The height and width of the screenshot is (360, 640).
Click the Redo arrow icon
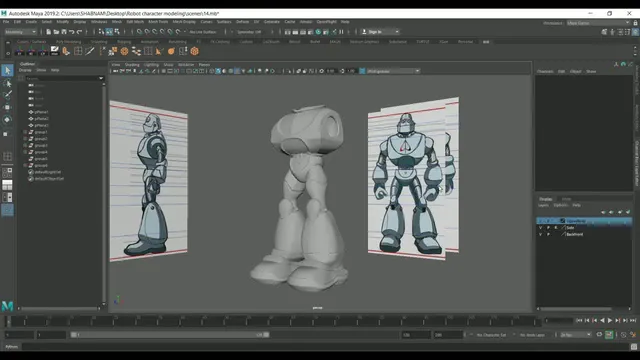[x=80, y=32]
